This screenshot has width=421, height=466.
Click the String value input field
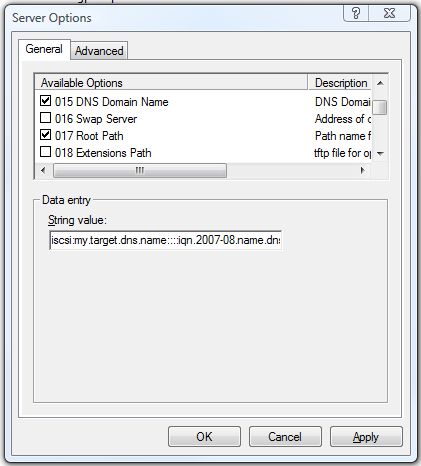[x=165, y=240]
